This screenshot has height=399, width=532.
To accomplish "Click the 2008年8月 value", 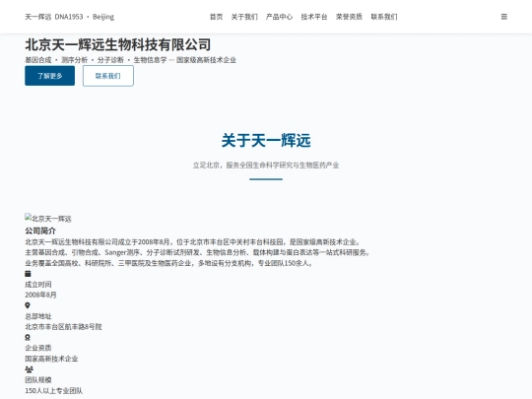I will tap(40, 295).
